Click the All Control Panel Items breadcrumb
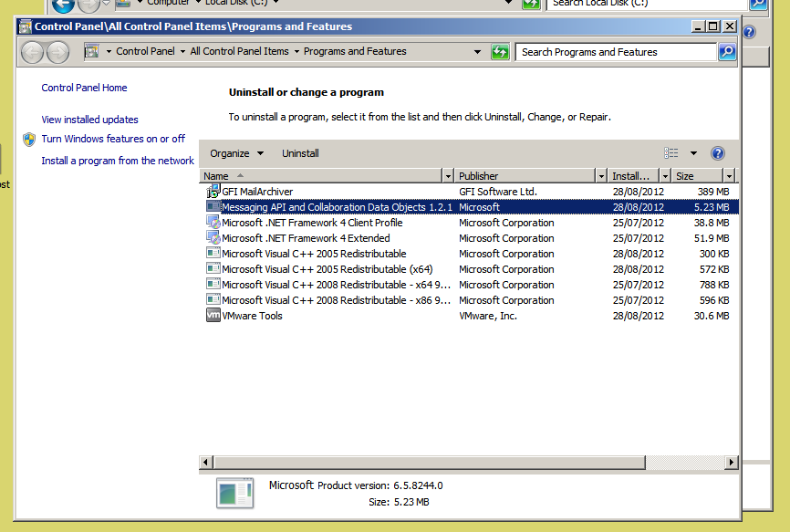 click(239, 51)
